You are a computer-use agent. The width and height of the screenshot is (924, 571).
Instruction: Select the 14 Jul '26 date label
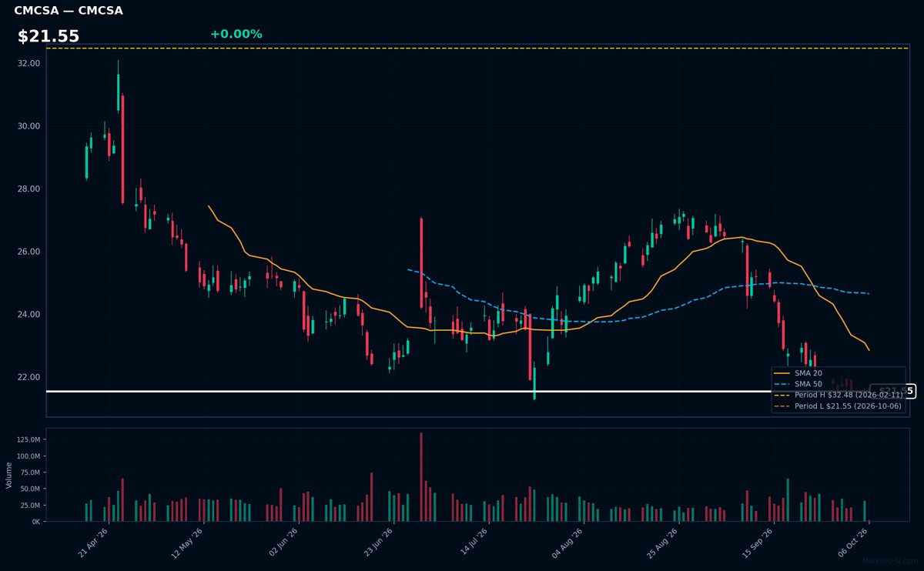[476, 542]
